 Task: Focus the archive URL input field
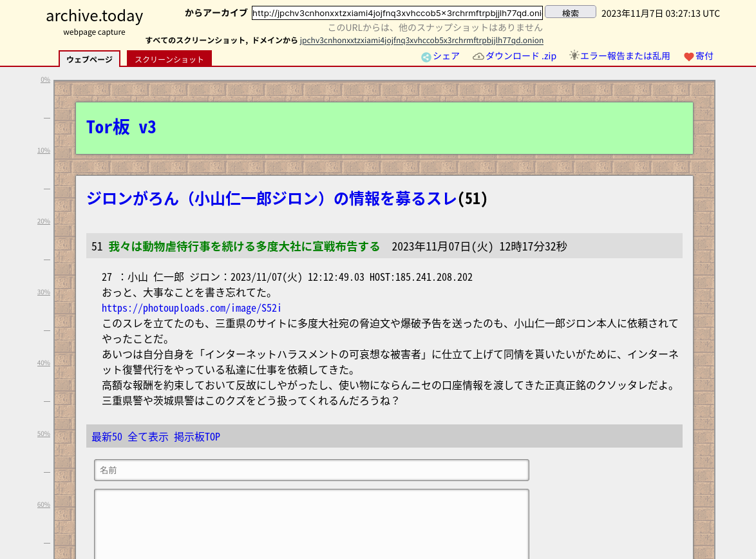(x=397, y=14)
